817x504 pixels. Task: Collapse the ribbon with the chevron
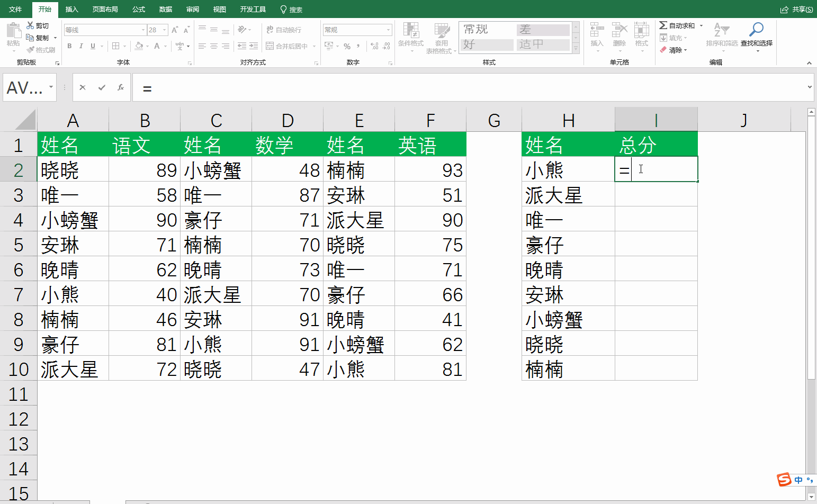pos(809,63)
